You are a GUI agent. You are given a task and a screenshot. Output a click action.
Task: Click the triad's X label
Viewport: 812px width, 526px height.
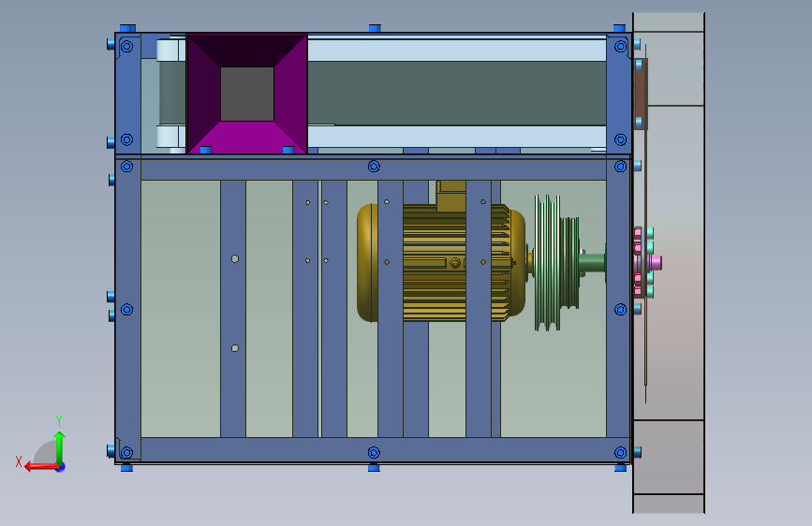[x=19, y=461]
